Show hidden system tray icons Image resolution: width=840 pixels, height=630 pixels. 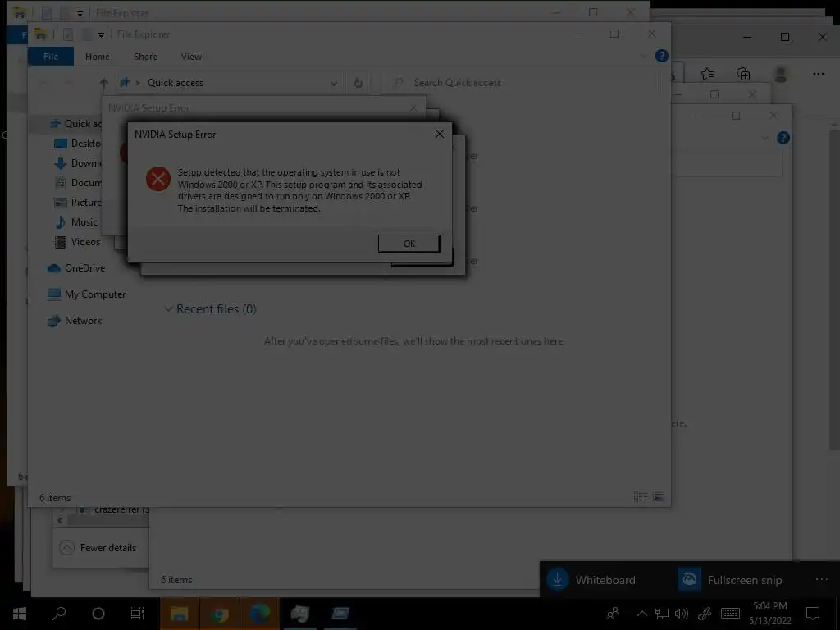coord(641,614)
